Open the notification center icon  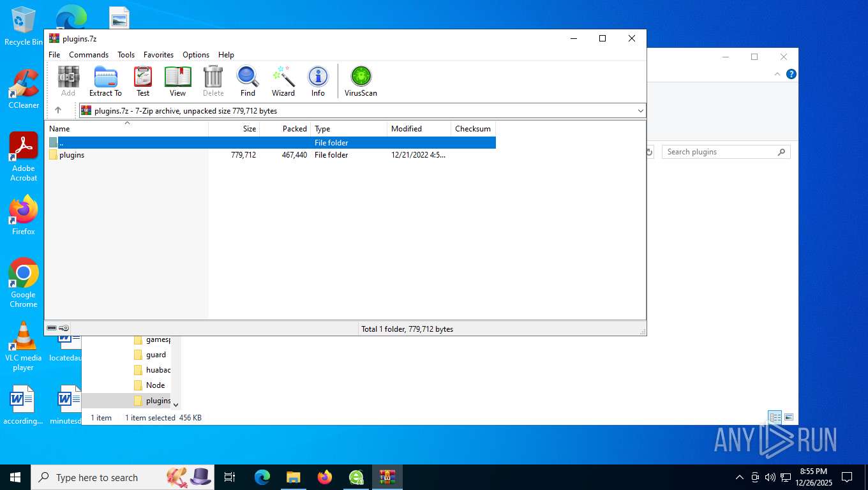[x=847, y=477]
